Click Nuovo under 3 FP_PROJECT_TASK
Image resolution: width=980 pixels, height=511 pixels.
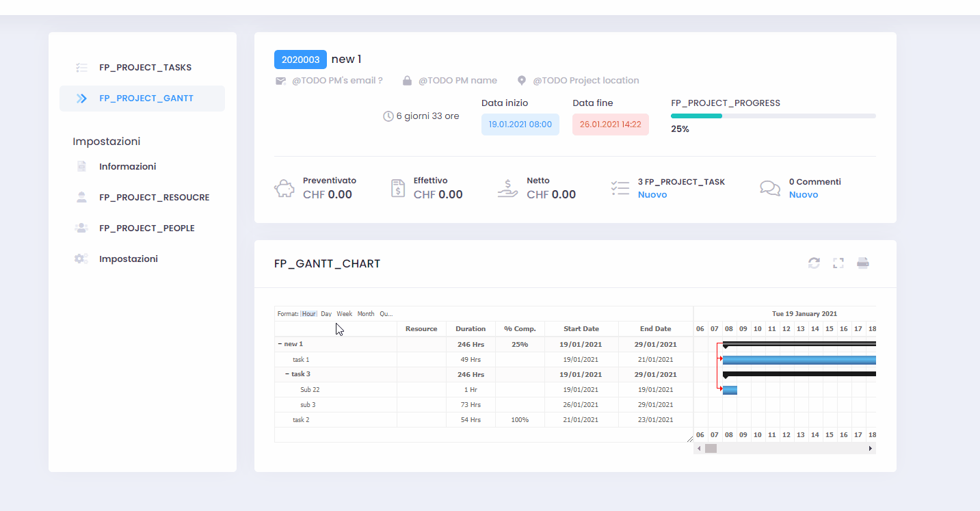click(652, 194)
